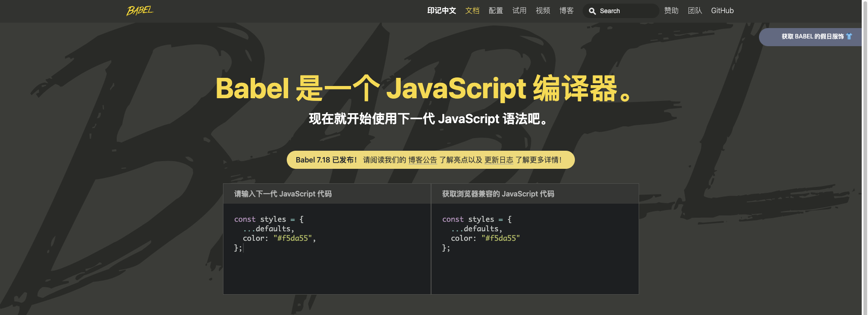868x315 pixels.
Task: Click the compiled output code panel
Action: [535, 249]
